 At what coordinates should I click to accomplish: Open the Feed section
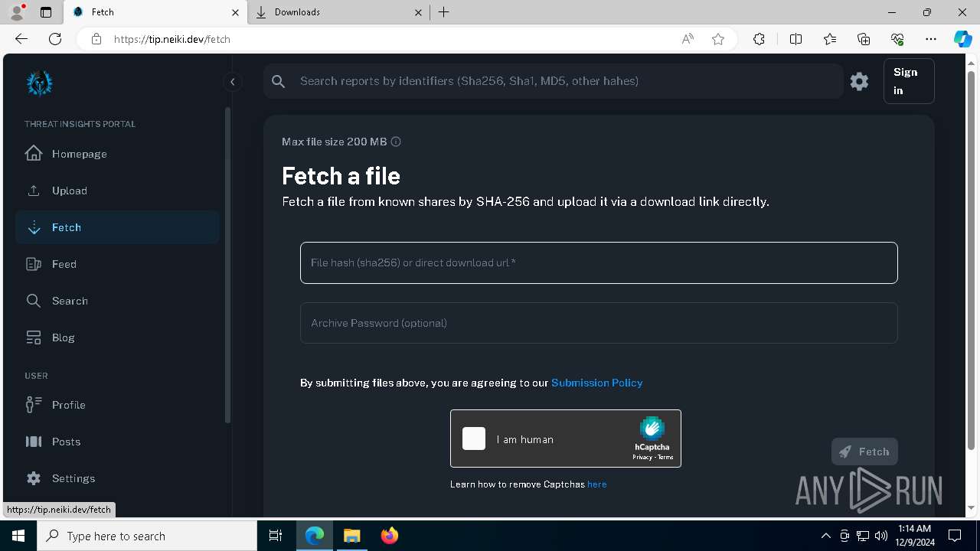tap(117, 264)
